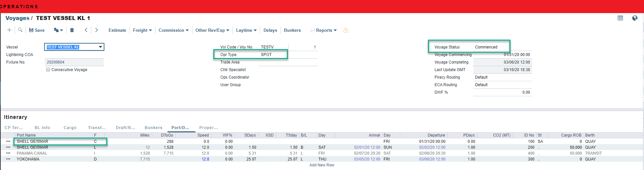The width and height of the screenshot is (644, 170).
Task: Click the Fixture No. field showing 20200604
Action: point(74,62)
